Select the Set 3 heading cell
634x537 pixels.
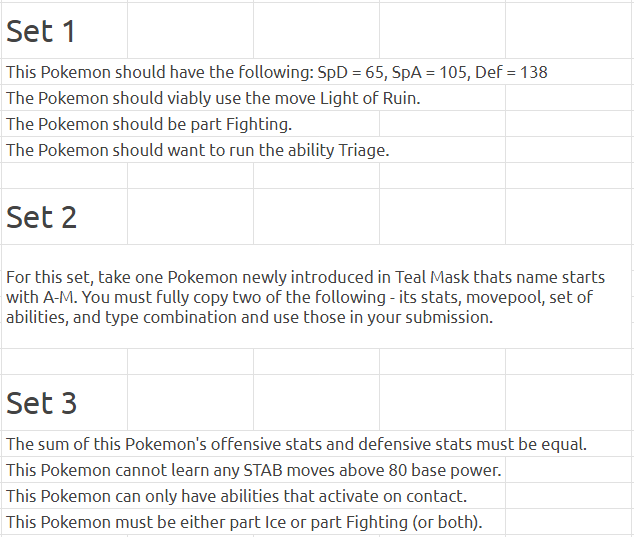point(64,403)
